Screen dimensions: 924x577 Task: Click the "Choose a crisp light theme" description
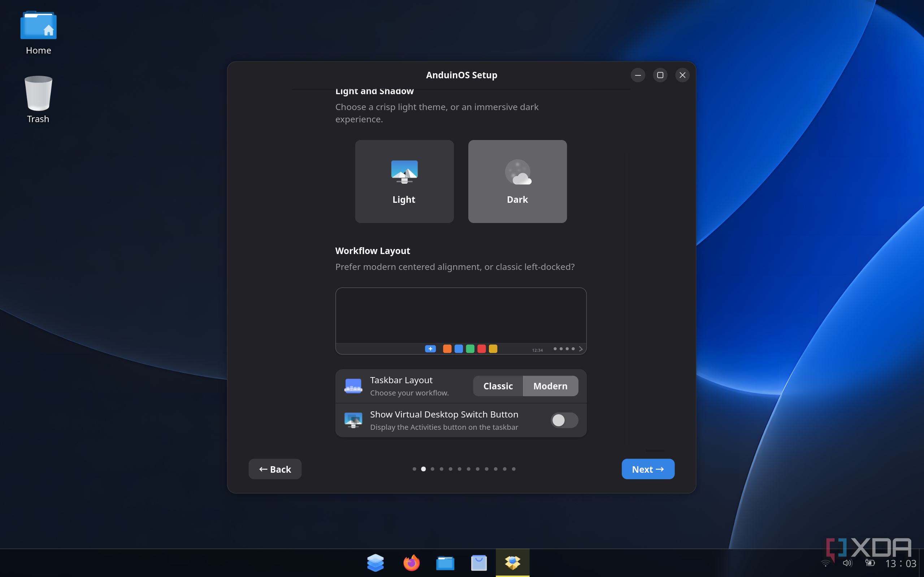[437, 113]
